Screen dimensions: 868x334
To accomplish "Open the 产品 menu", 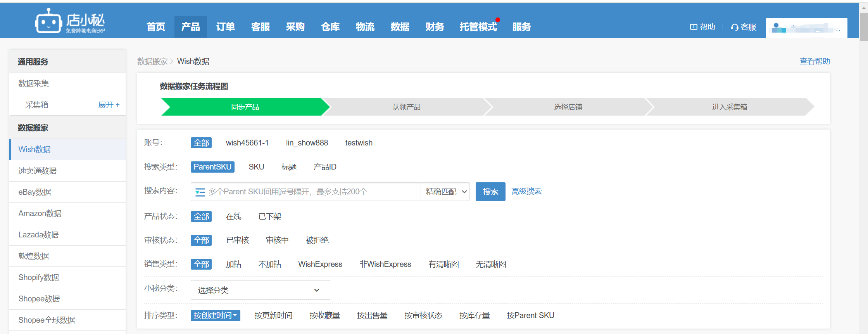I will click(x=190, y=27).
